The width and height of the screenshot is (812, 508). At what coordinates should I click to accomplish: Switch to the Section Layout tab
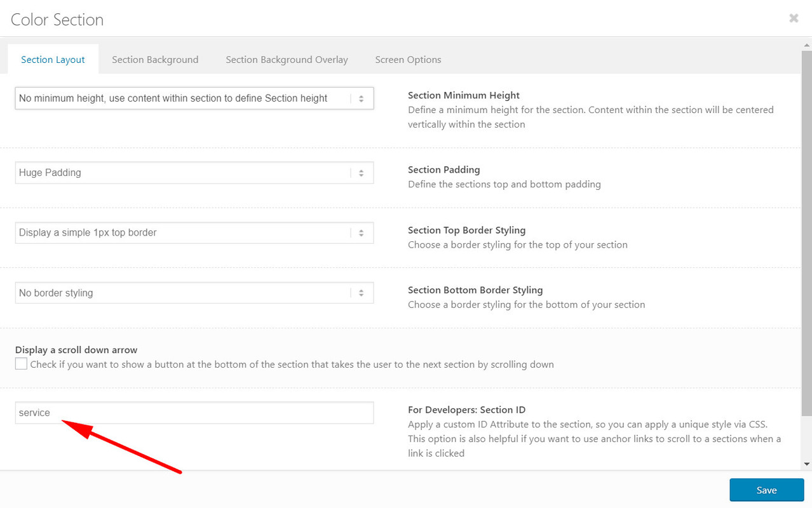53,60
